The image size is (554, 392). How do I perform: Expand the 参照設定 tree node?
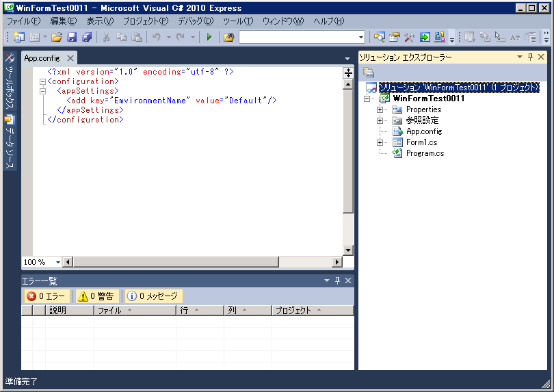coord(380,121)
